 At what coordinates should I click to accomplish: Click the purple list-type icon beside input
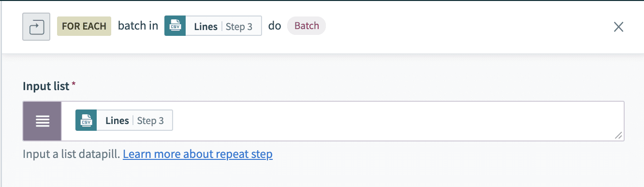click(43, 121)
